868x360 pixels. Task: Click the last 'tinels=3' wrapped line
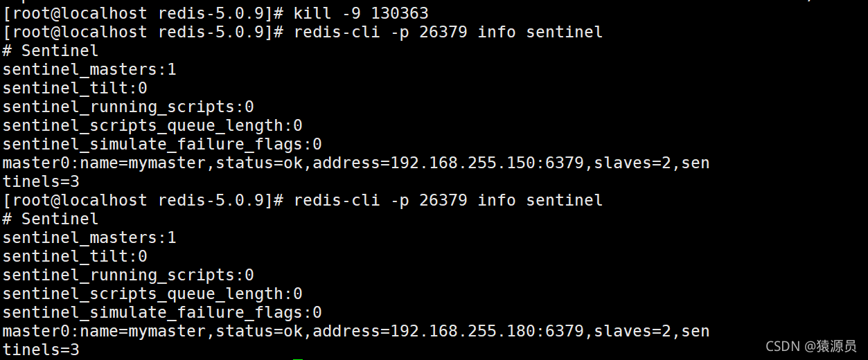[41, 350]
